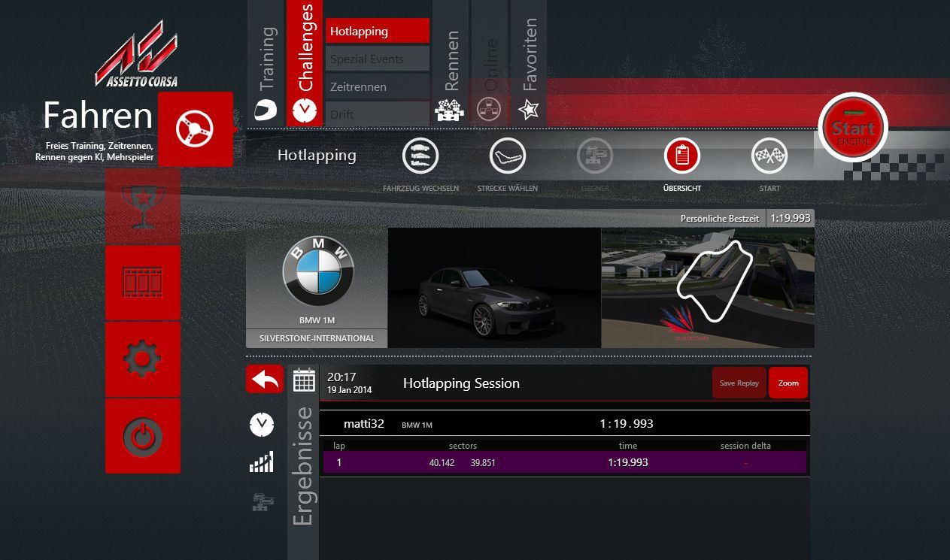
Task: Select lap 1 row in results table
Action: [x=565, y=462]
